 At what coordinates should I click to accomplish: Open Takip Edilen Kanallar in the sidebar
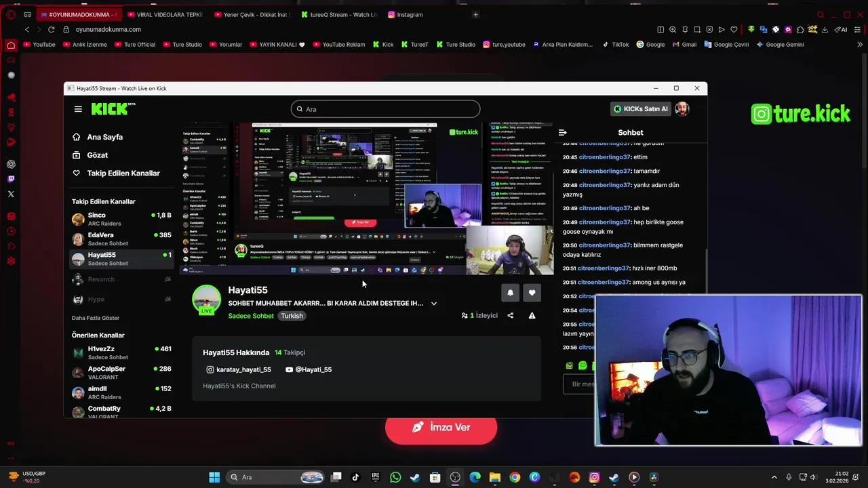click(x=116, y=174)
